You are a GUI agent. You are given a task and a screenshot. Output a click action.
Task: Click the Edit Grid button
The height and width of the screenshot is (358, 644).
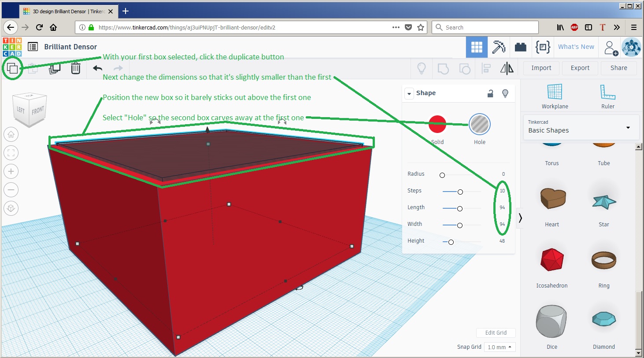click(x=496, y=333)
